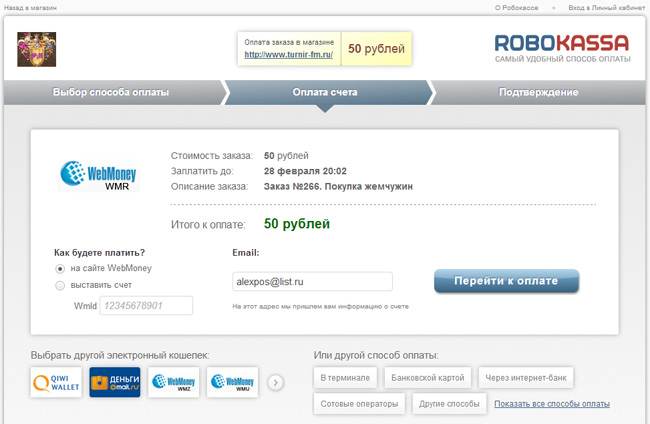The image size is (650, 424).
Task: Select the 'на сайте WebMoney' radio option
Action: tap(60, 269)
